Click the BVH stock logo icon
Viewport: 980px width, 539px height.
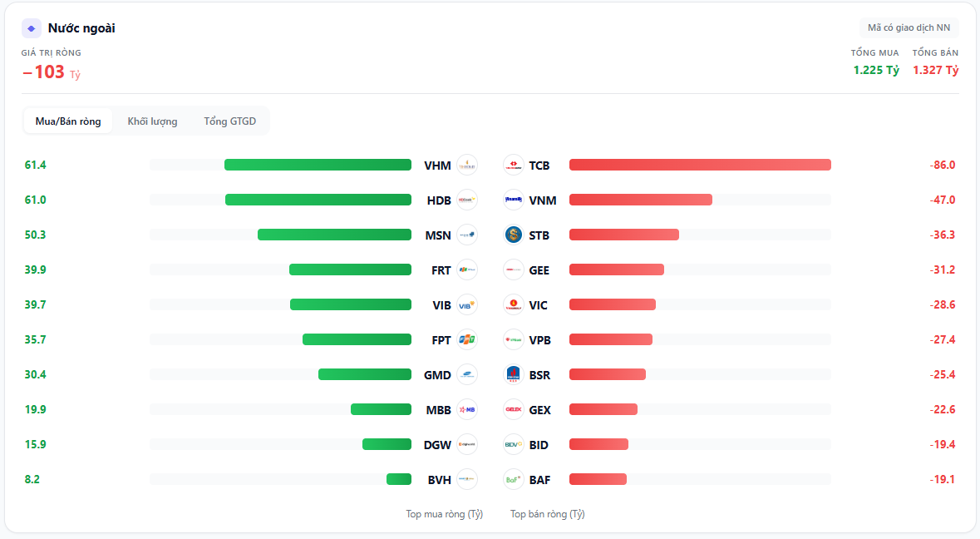[x=467, y=480]
